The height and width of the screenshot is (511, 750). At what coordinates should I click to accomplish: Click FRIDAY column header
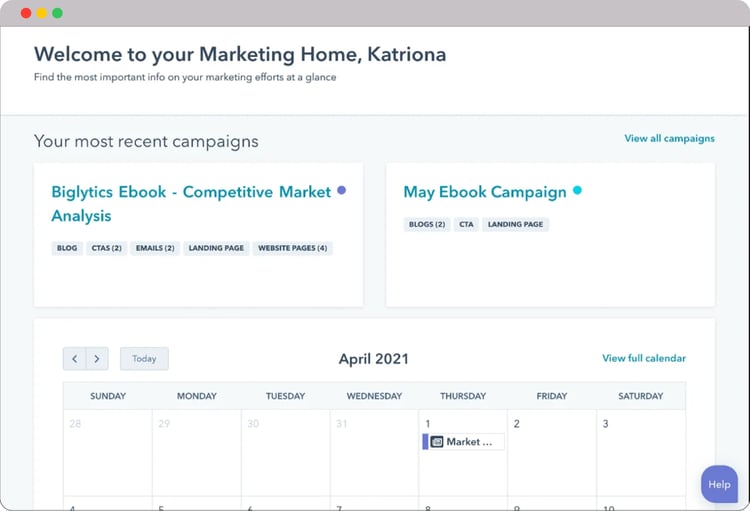[x=551, y=396]
